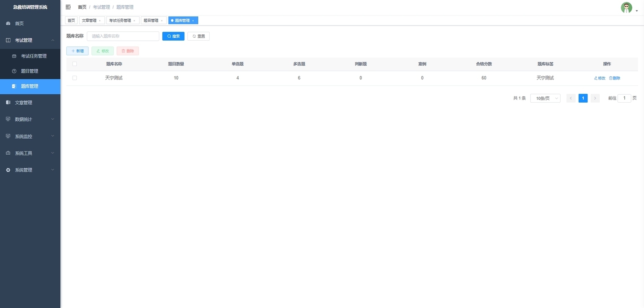Expand the 系统工具 sidebar submenu
This screenshot has height=308, width=644.
tap(30, 153)
